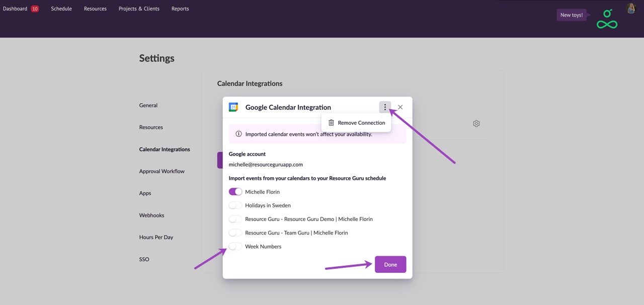The image size is (644, 305).
Task: Open the Reports page
Action: 180,9
